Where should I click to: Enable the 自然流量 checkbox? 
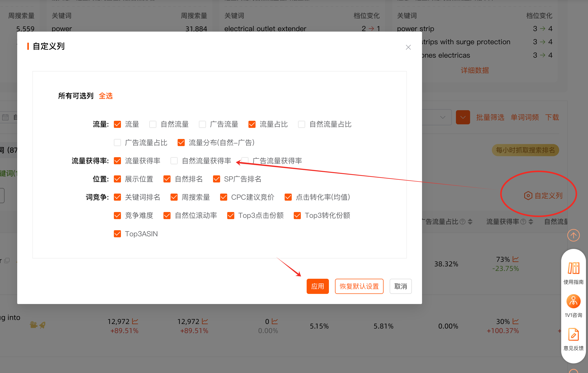click(153, 124)
